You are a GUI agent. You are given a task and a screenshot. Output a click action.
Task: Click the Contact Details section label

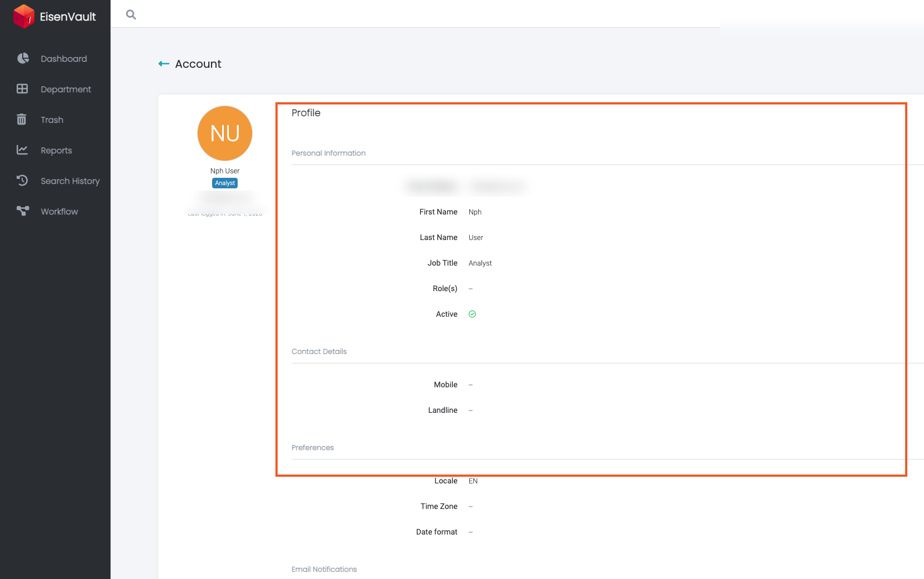coord(319,351)
